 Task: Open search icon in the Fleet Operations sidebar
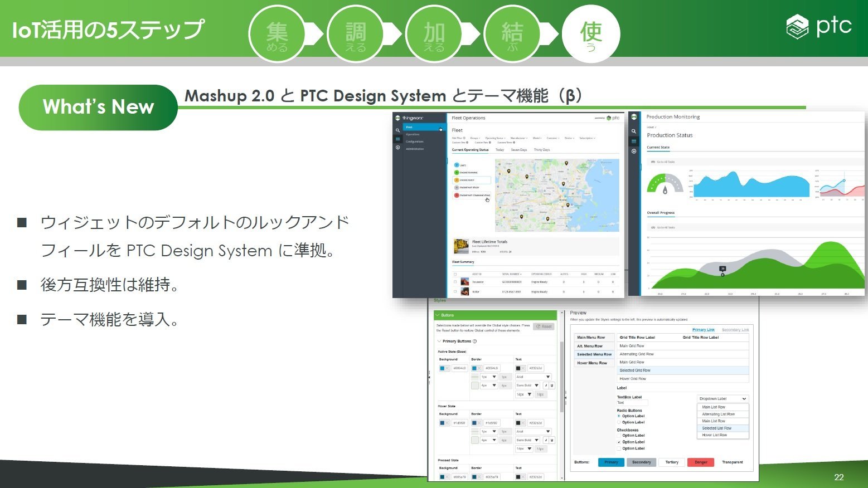(x=397, y=130)
